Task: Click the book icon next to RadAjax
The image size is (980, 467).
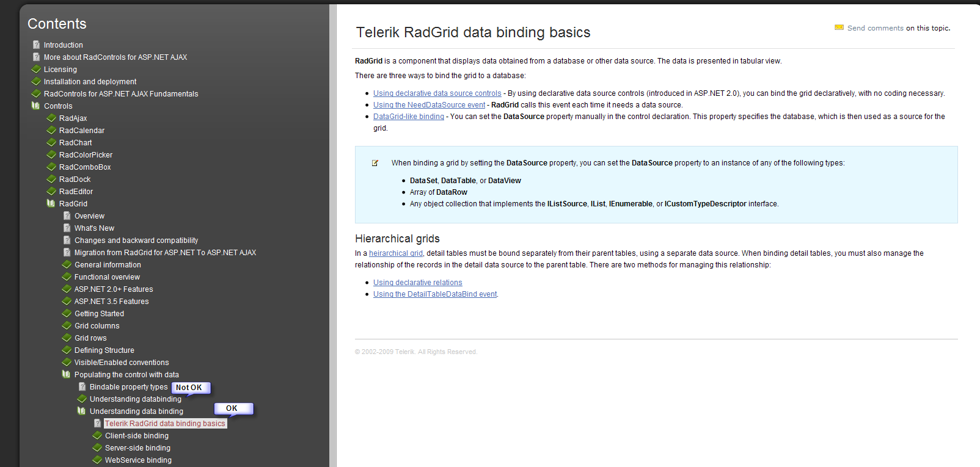Action: tap(51, 118)
